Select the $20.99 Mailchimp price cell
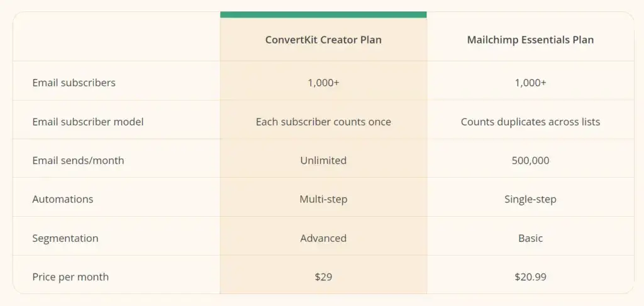Screen dimensions: 644x306 click(x=530, y=277)
